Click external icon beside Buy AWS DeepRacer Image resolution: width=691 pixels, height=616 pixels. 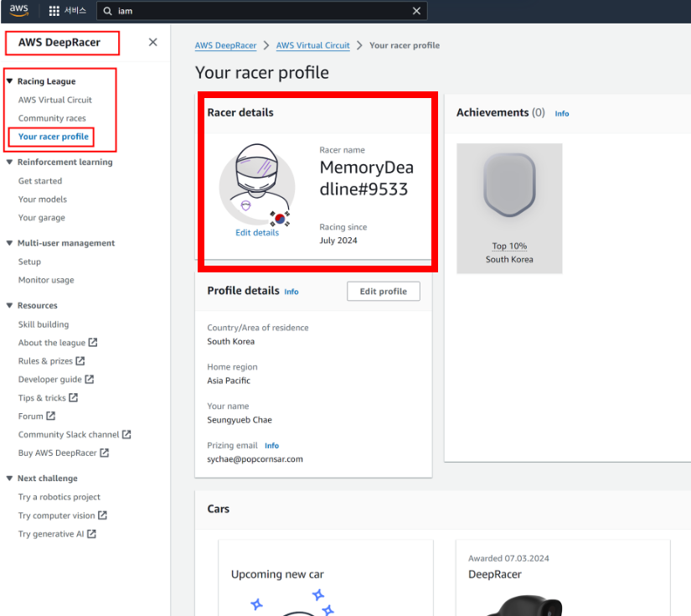pos(104,453)
